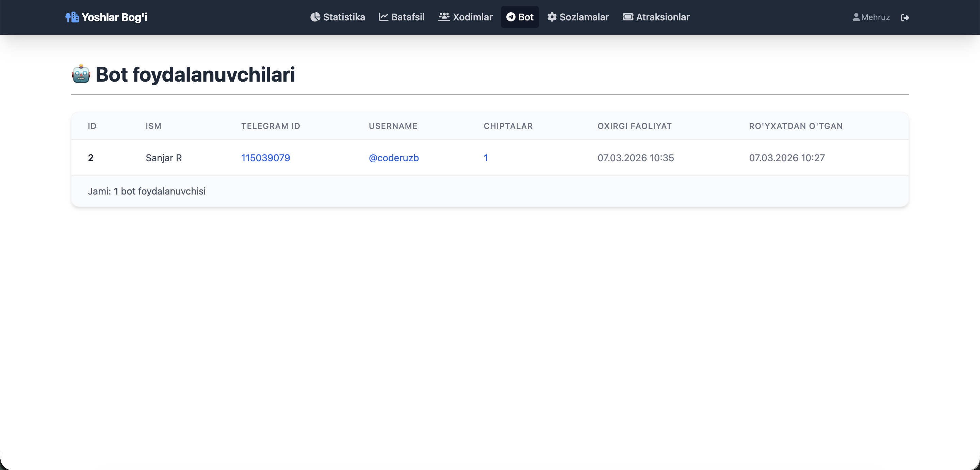
Task: Click the Yoshlar Bog'i brand title
Action: (114, 17)
